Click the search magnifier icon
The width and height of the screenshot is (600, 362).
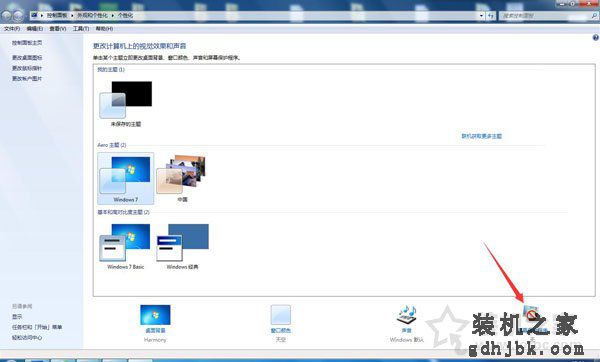[x=594, y=16]
